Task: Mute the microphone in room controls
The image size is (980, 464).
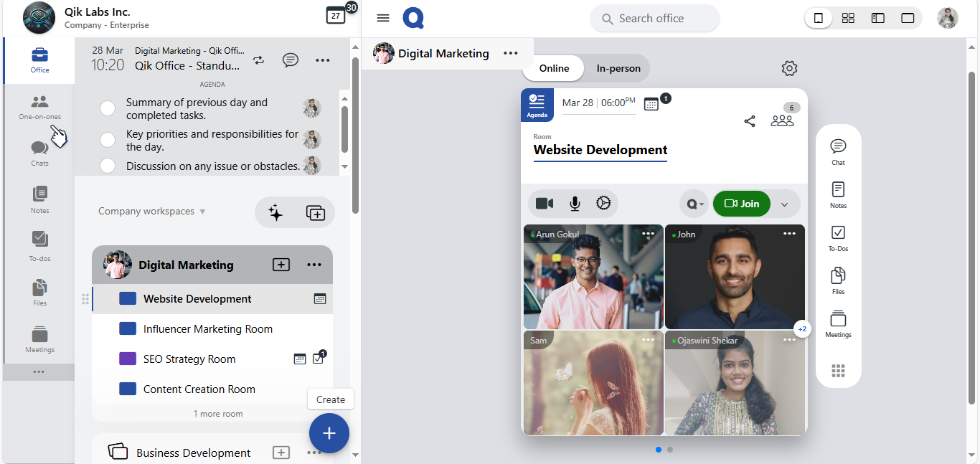Action: click(x=575, y=204)
